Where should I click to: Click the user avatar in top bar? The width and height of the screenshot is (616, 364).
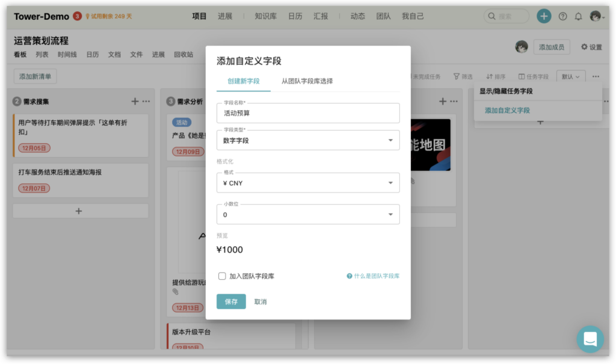[596, 16]
